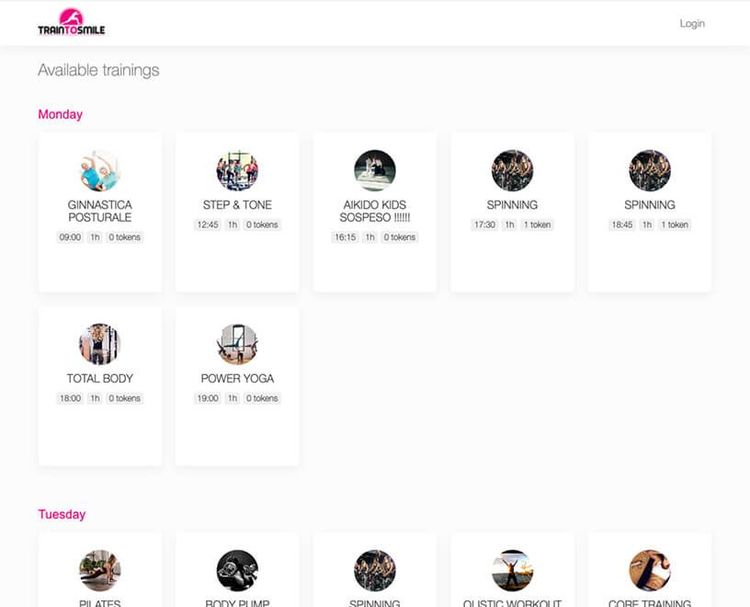The height and width of the screenshot is (607, 750).
Task: Click the Tuesday heading
Action: 62,514
